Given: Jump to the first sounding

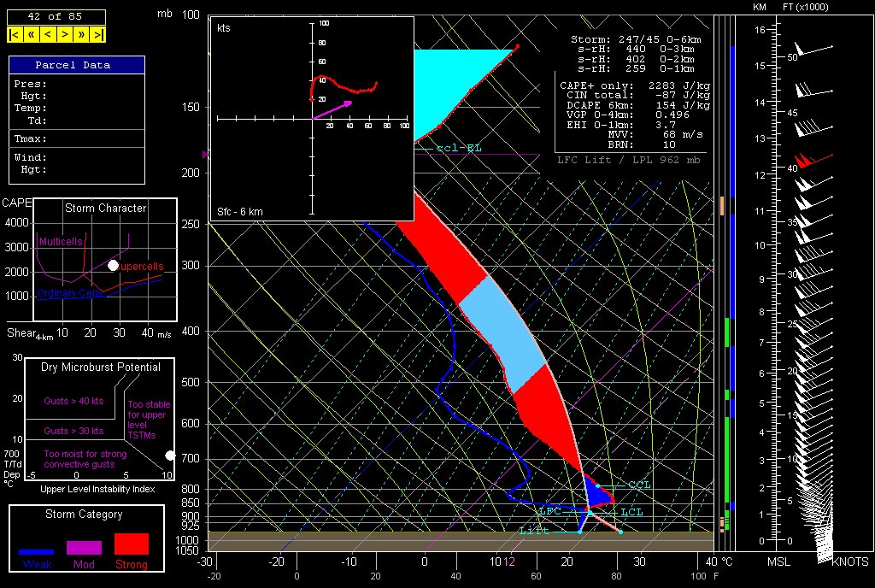Looking at the screenshot, I should (x=15, y=34).
